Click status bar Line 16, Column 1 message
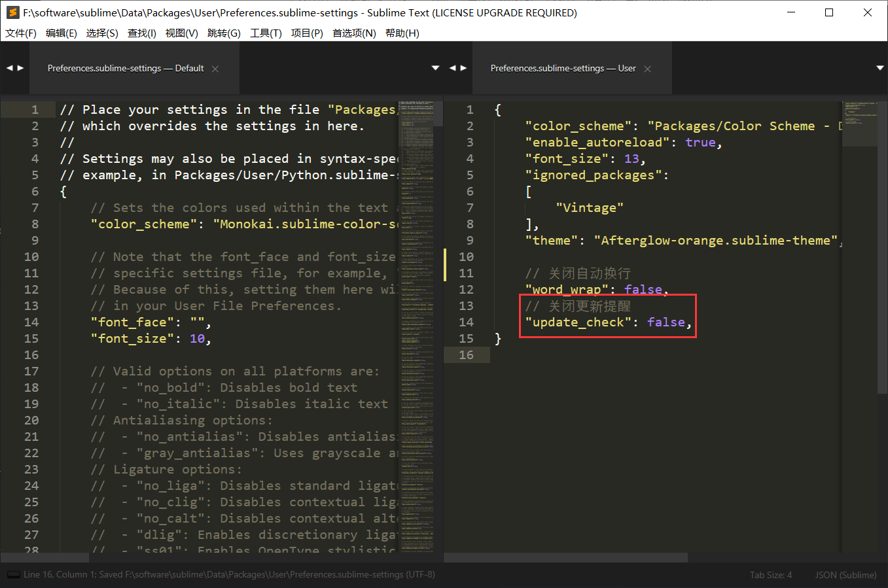Screen dimensions: 888x588 (229, 575)
